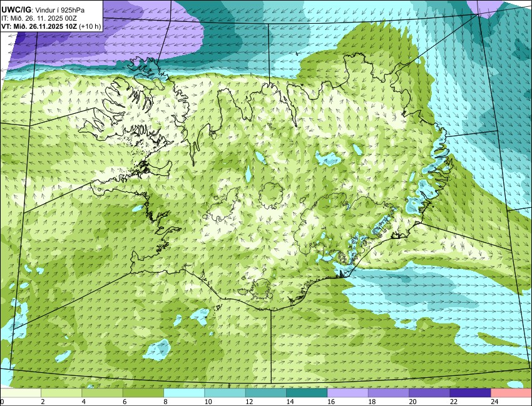Select the pink above-24 legend swatch

(511, 393)
